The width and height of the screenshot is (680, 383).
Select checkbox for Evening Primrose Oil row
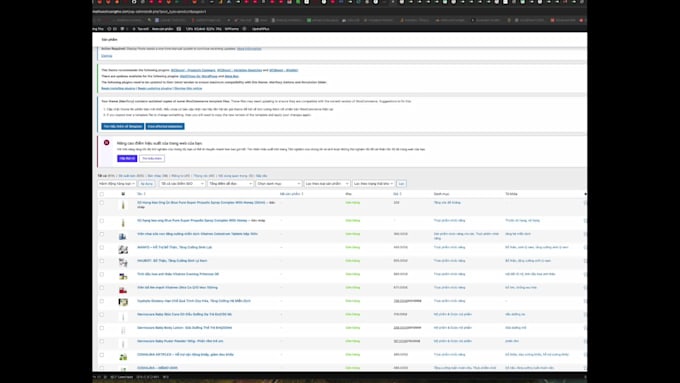[x=102, y=274]
